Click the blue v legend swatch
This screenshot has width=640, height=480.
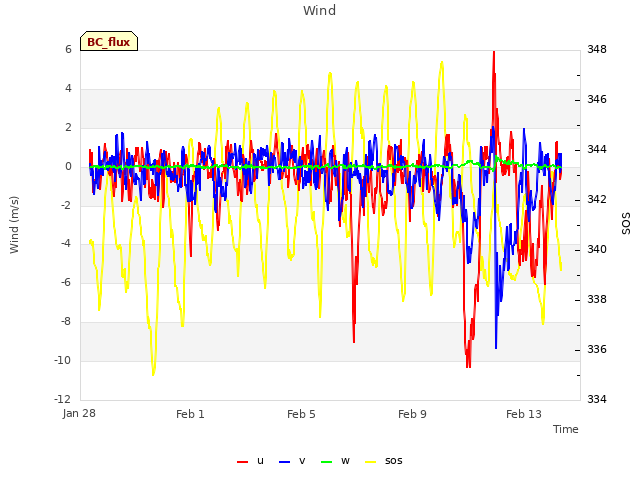coord(284,462)
